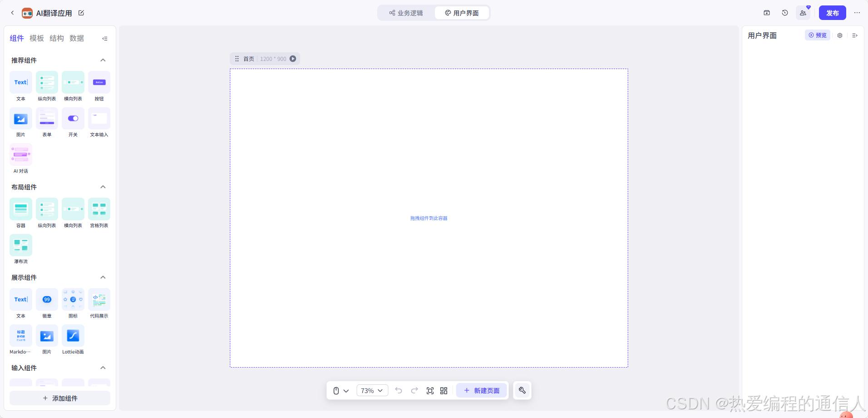
Task: Open the 组件 panel tab
Action: 17,38
